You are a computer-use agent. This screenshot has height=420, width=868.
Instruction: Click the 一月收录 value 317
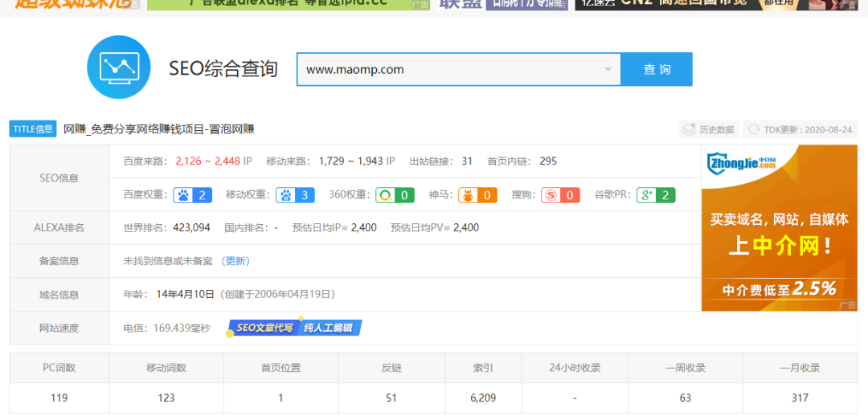(800, 398)
